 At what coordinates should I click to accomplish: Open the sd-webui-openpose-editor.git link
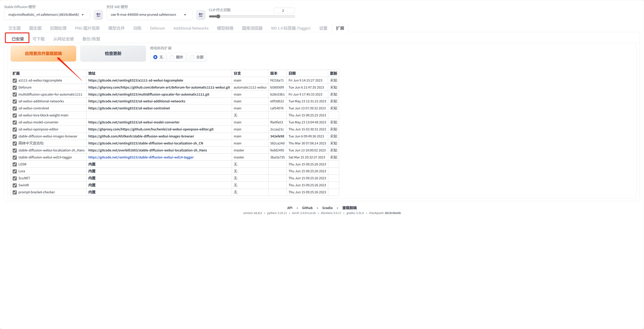151,129
